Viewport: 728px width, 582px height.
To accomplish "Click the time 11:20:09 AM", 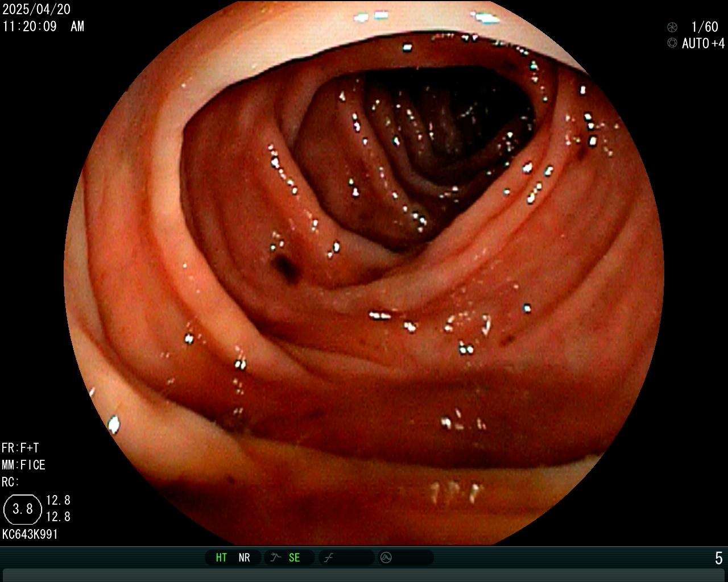I will [x=43, y=26].
